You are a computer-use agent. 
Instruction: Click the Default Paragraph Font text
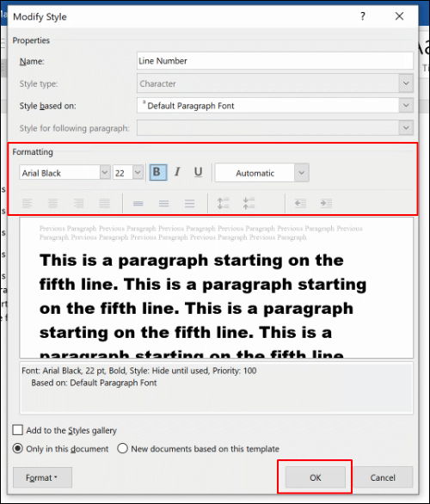coord(191,106)
